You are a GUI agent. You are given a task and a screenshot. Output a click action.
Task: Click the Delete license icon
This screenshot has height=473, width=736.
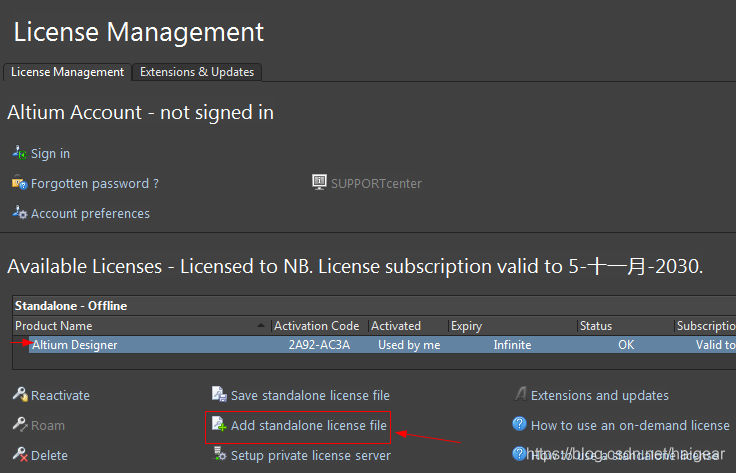click(x=19, y=455)
